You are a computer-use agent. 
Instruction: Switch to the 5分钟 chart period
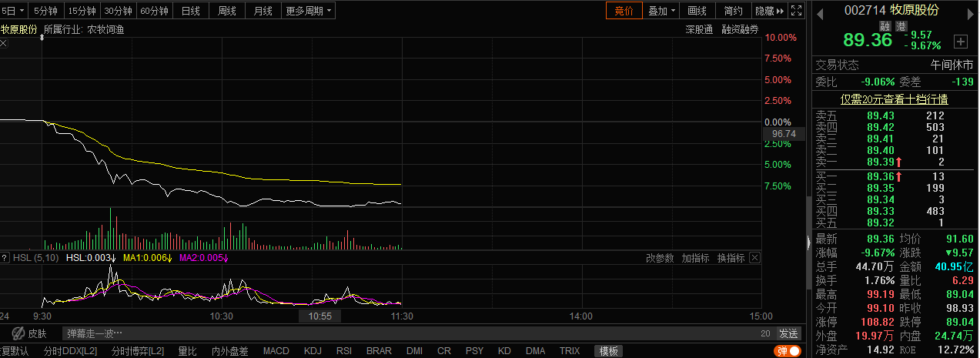click(47, 11)
